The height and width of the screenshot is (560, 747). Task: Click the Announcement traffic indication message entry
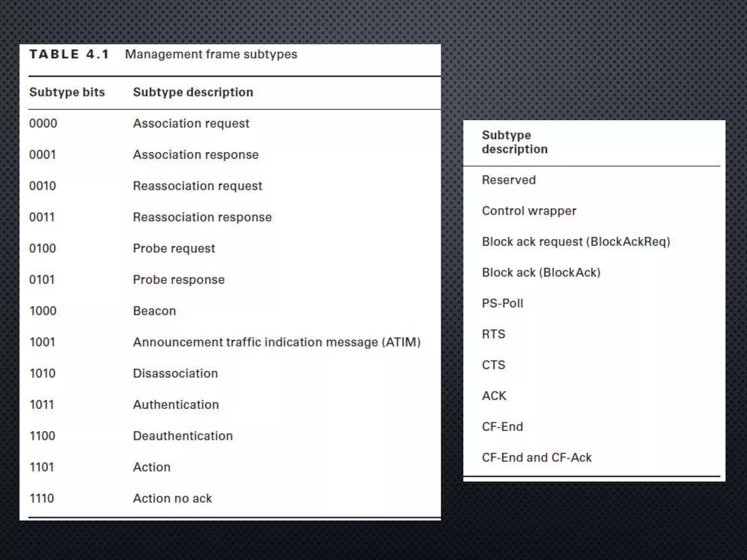coord(276,342)
